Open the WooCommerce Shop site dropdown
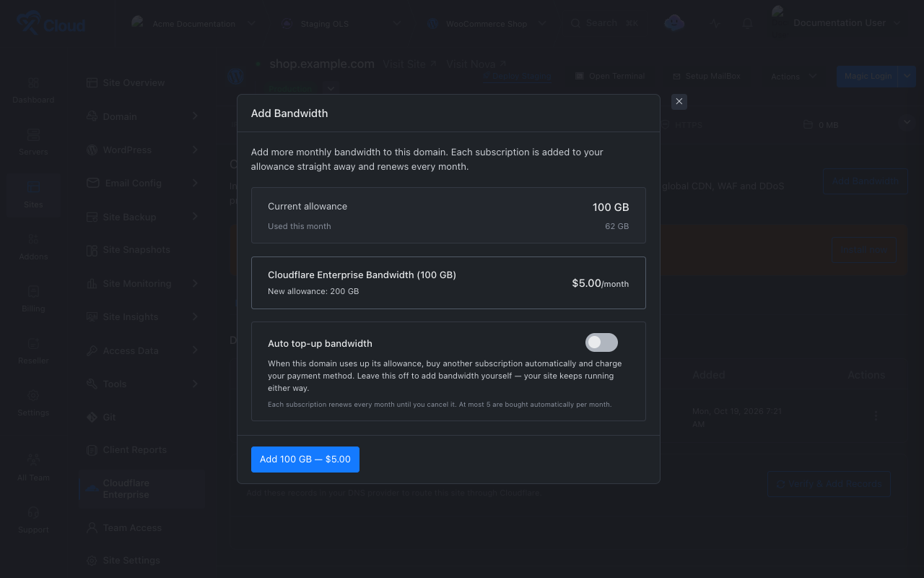The width and height of the screenshot is (924, 578). coord(487,23)
